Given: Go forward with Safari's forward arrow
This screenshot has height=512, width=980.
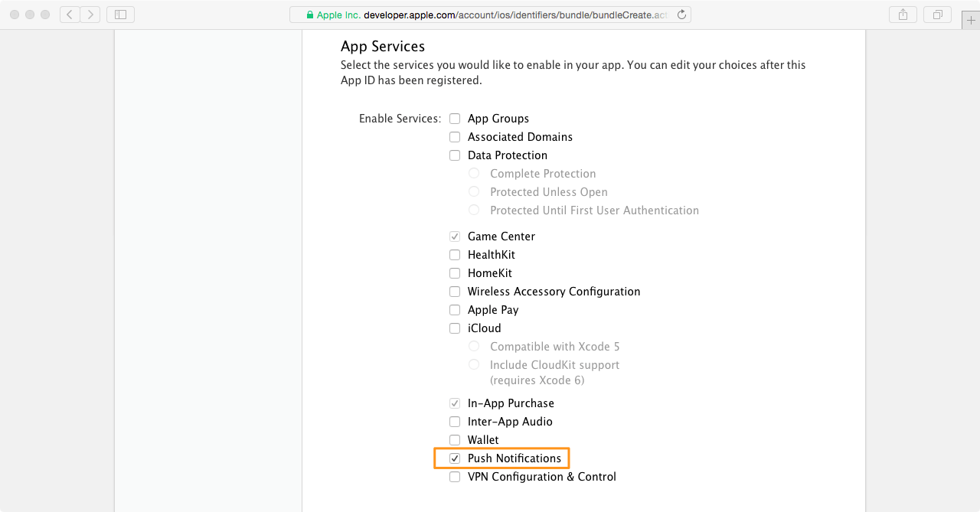Looking at the screenshot, I should coord(90,15).
